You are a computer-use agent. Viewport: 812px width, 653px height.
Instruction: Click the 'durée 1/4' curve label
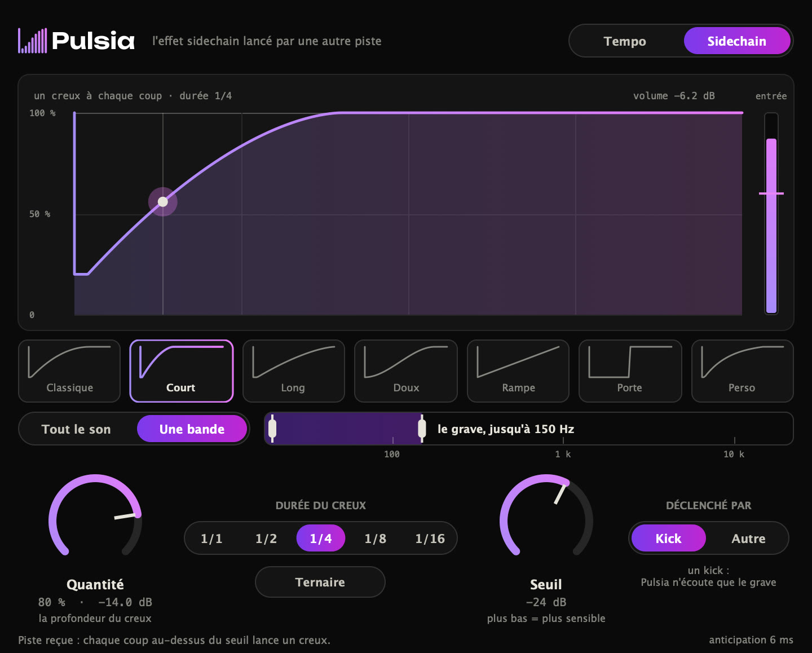pyautogui.click(x=206, y=96)
